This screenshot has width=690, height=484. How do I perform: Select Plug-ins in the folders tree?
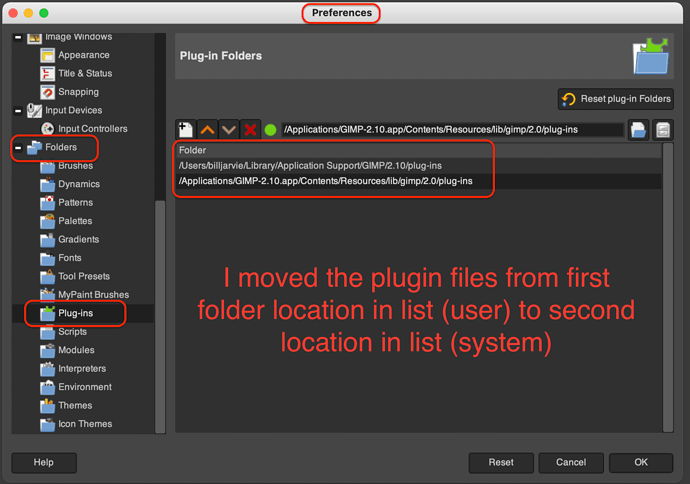point(75,314)
